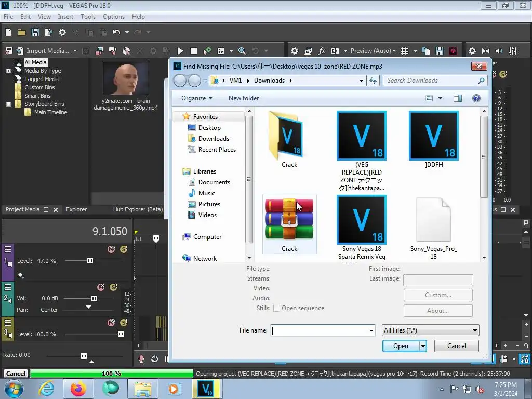Cancel project loading in status bar

click(16, 374)
